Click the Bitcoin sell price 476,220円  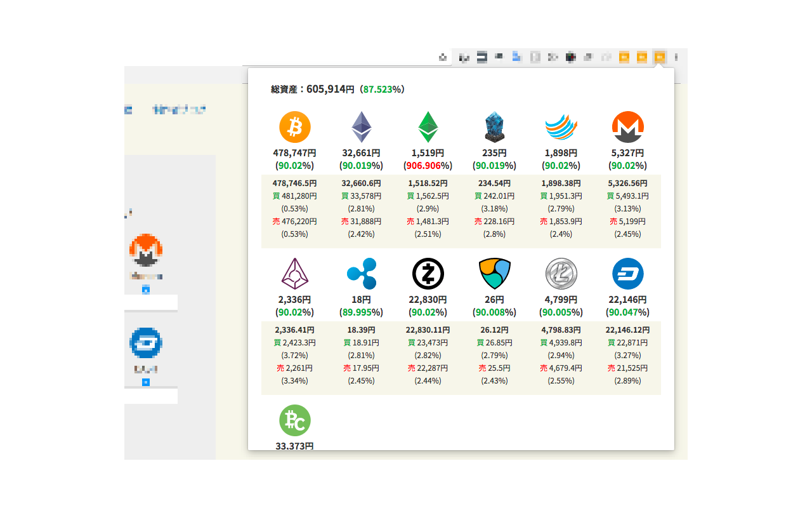[x=299, y=222]
